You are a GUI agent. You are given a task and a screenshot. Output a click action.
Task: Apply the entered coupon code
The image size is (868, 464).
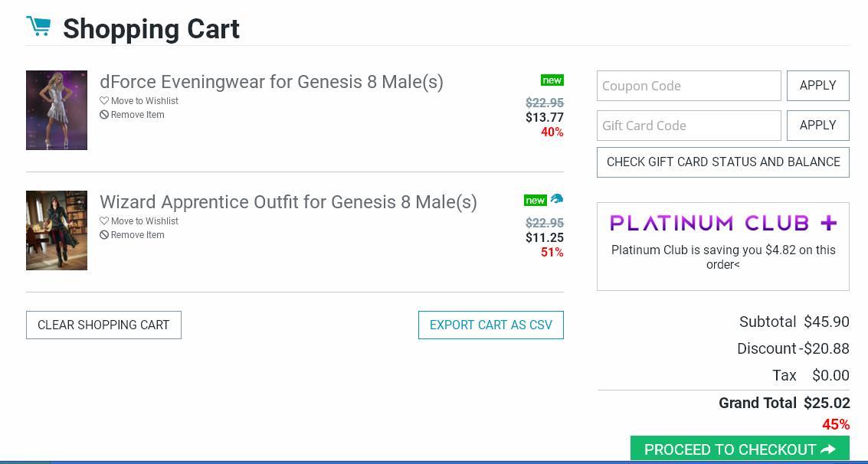(817, 86)
